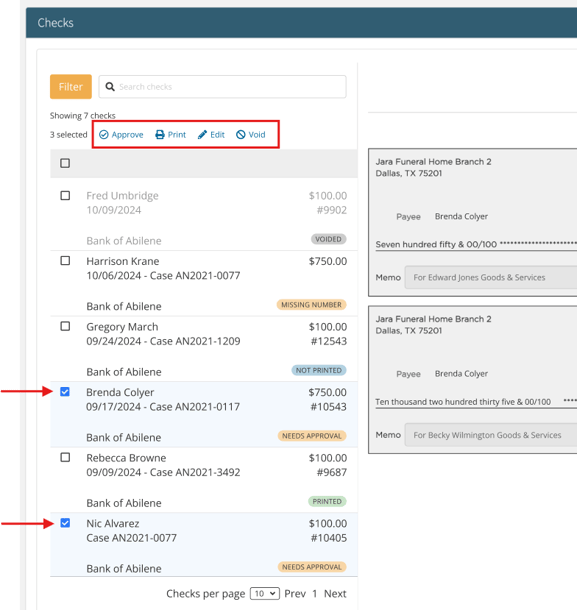Select the Harrison Krane name
The image size is (577, 610).
[123, 261]
